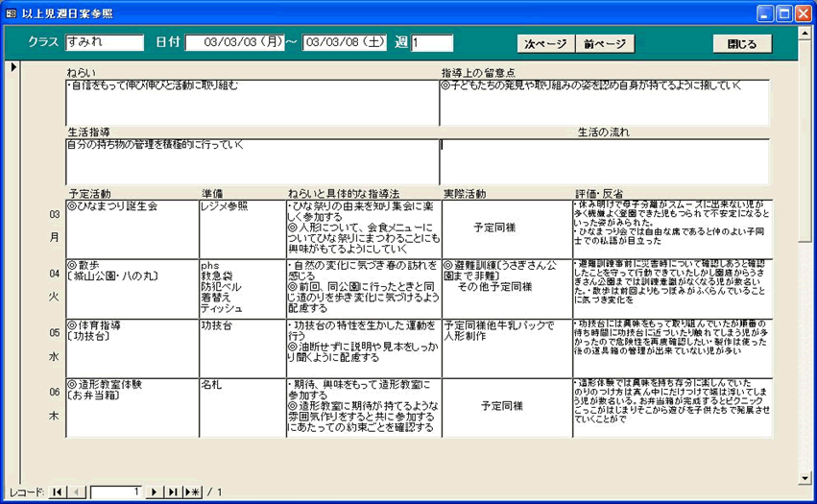This screenshot has width=817, height=504.
Task: Select the ひなまつり誕生会 activity cell
Action: click(x=132, y=228)
